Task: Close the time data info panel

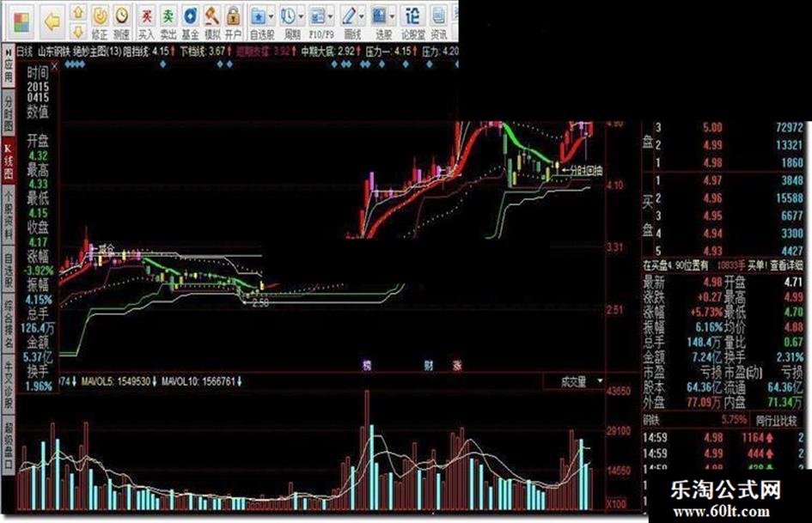Action: [54, 67]
